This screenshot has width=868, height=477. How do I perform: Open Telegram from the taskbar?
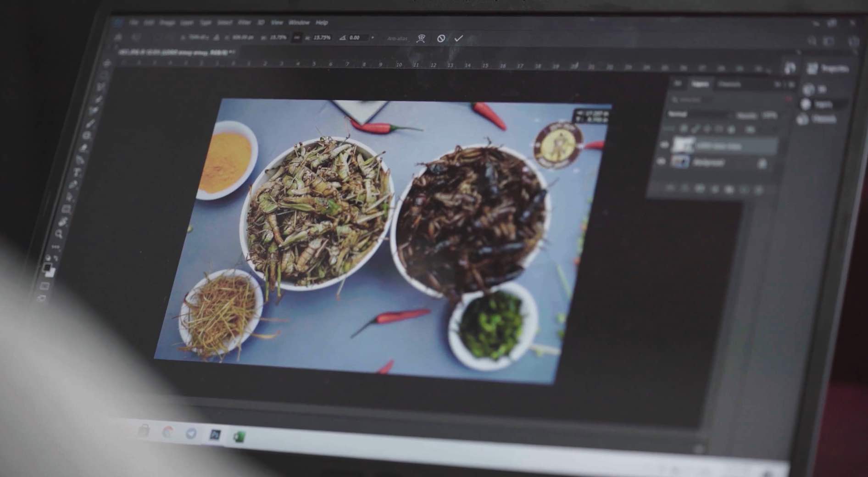(x=191, y=433)
